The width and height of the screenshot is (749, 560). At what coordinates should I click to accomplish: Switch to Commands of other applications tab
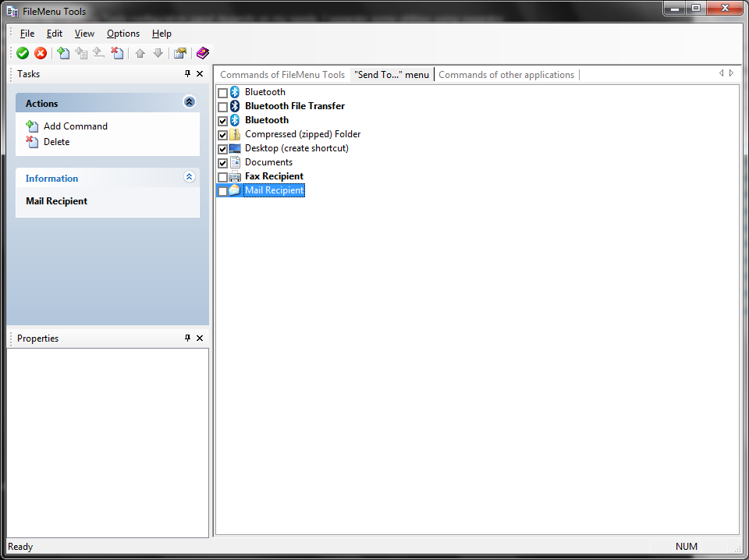(506, 74)
